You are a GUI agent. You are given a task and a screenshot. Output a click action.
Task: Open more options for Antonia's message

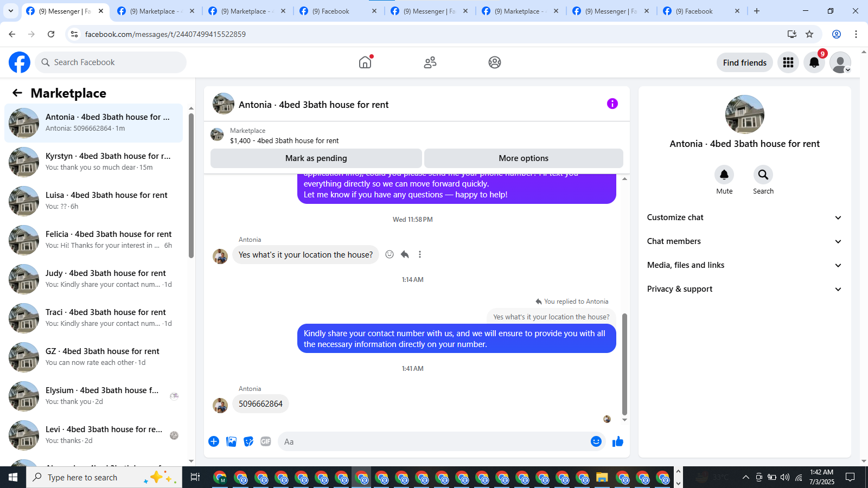click(420, 254)
